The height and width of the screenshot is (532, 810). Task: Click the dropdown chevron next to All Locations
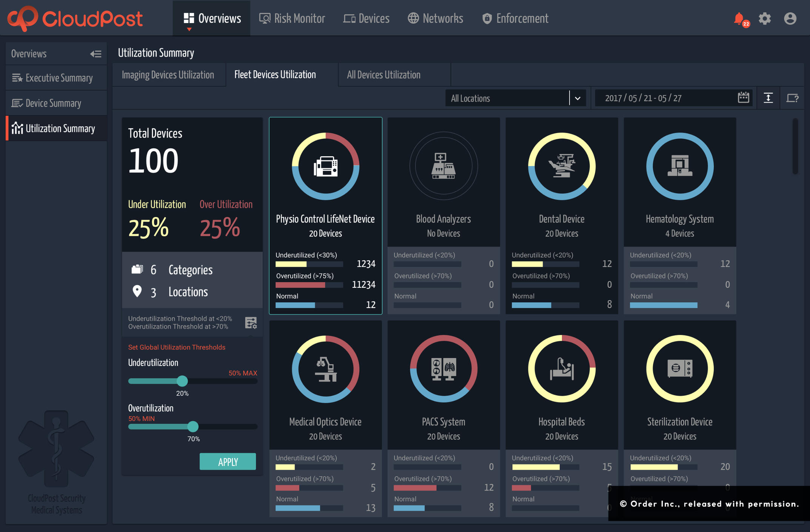point(577,98)
